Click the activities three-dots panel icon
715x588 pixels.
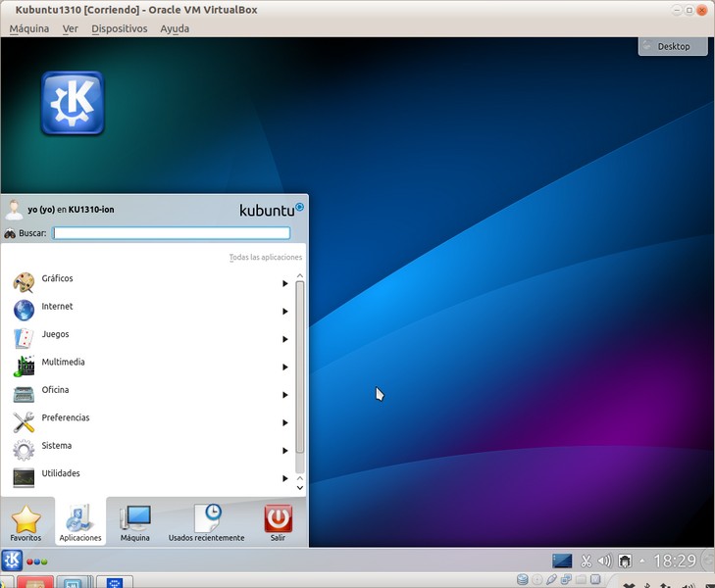(x=36, y=562)
